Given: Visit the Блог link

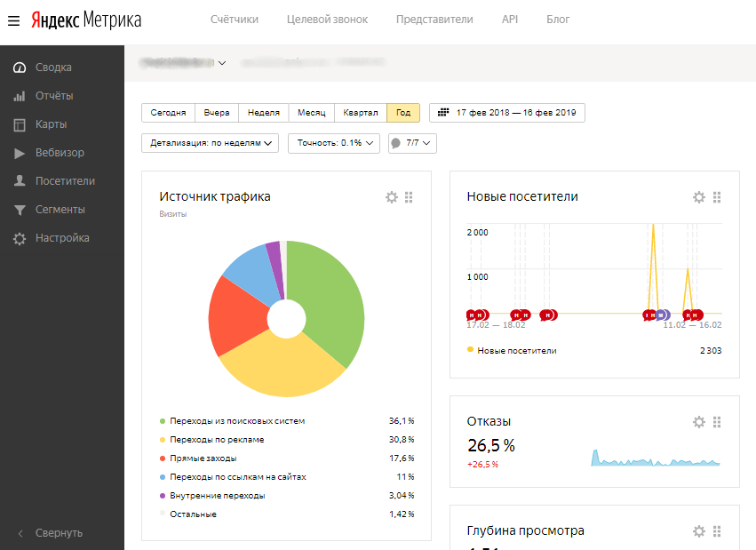Looking at the screenshot, I should (558, 20).
